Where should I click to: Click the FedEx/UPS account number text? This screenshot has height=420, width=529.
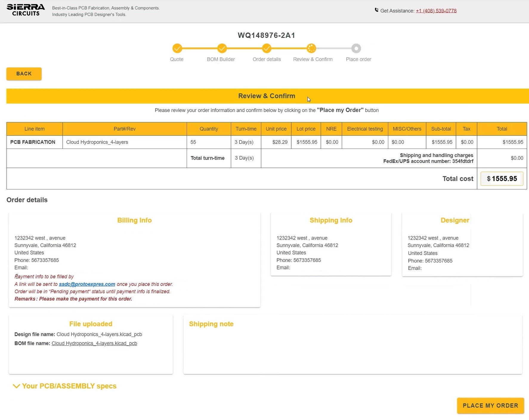pos(428,161)
